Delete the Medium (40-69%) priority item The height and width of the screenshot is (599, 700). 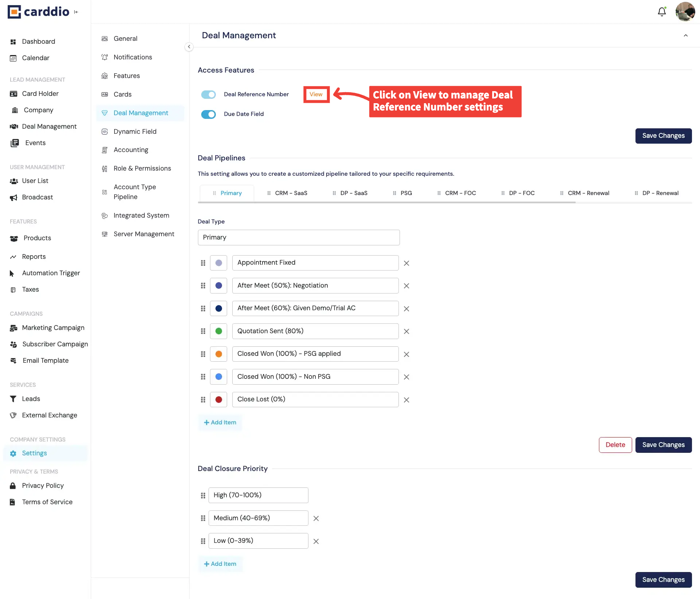pos(316,518)
